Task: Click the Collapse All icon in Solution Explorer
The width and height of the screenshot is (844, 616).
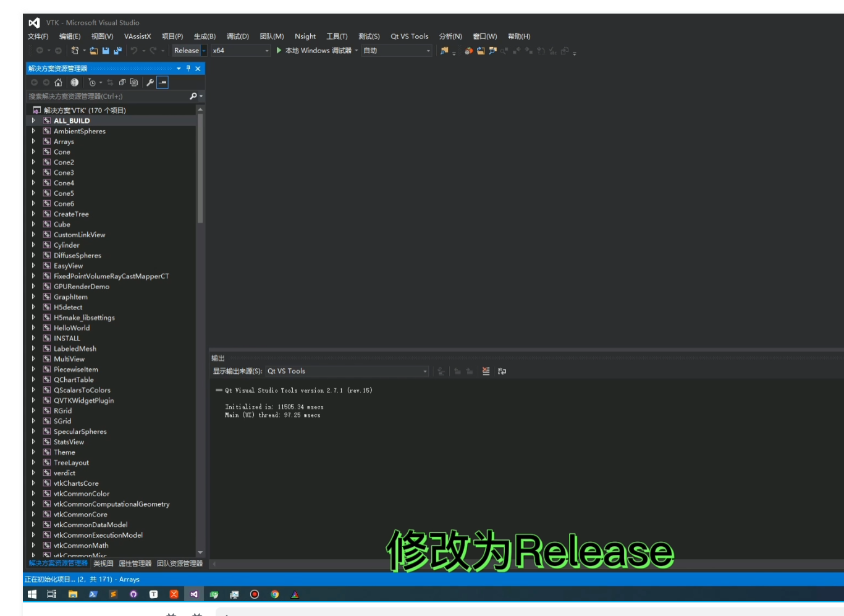Action: click(x=122, y=82)
